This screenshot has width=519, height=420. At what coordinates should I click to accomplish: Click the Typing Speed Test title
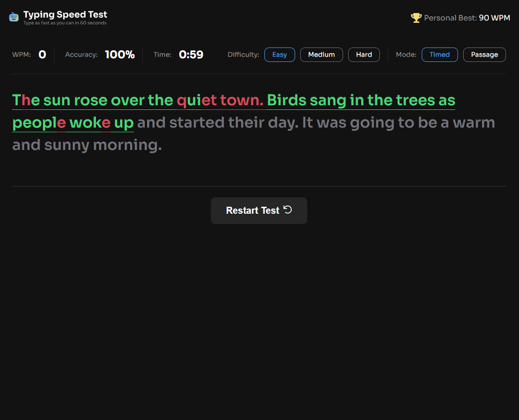(65, 14)
